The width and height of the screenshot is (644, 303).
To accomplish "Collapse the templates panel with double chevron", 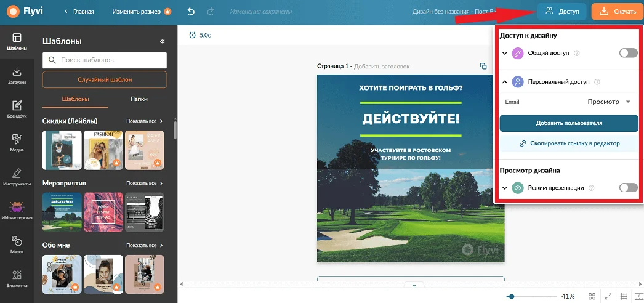I will coord(163,42).
